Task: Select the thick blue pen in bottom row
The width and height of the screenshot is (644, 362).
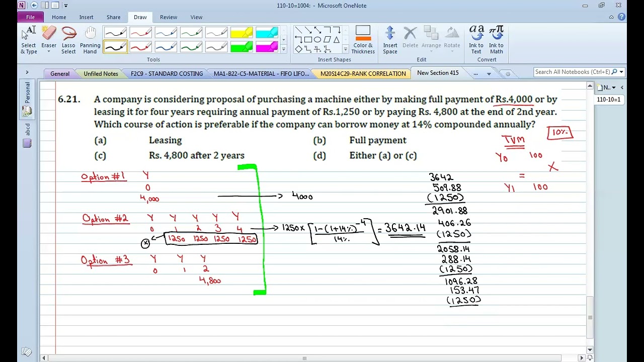Action: pyautogui.click(x=166, y=47)
